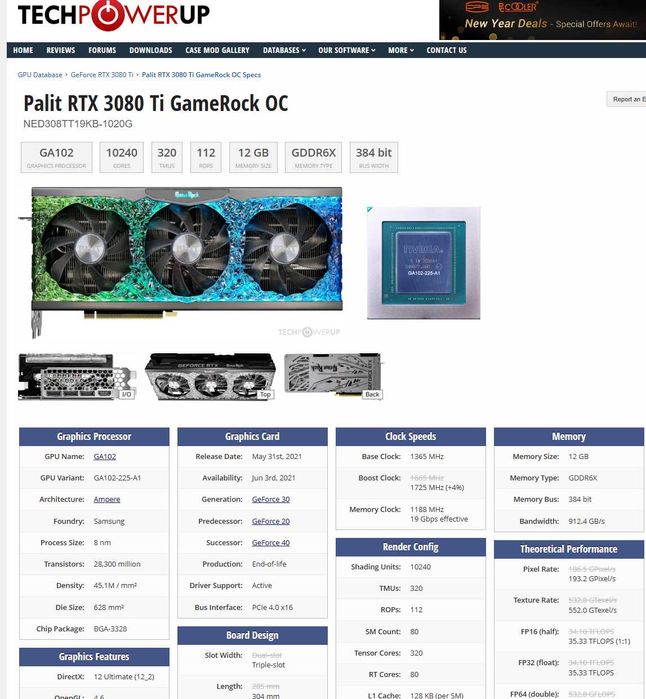This screenshot has width=646, height=699.
Task: Click the Board Design section header
Action: pyautogui.click(x=252, y=636)
